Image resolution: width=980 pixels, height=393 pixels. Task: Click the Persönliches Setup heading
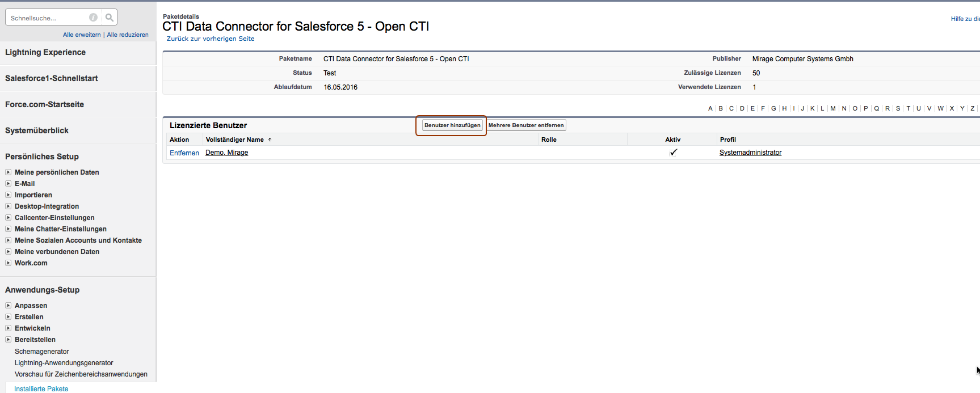point(42,157)
